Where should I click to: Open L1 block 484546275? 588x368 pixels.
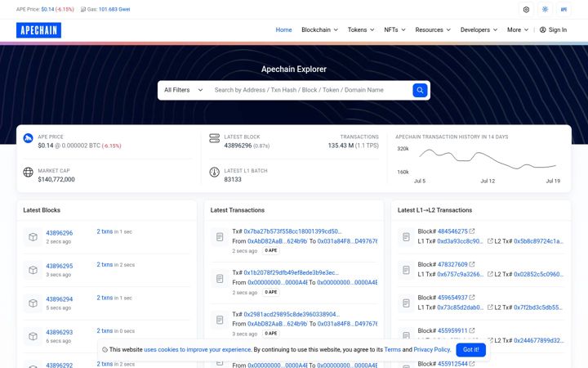[x=452, y=231]
